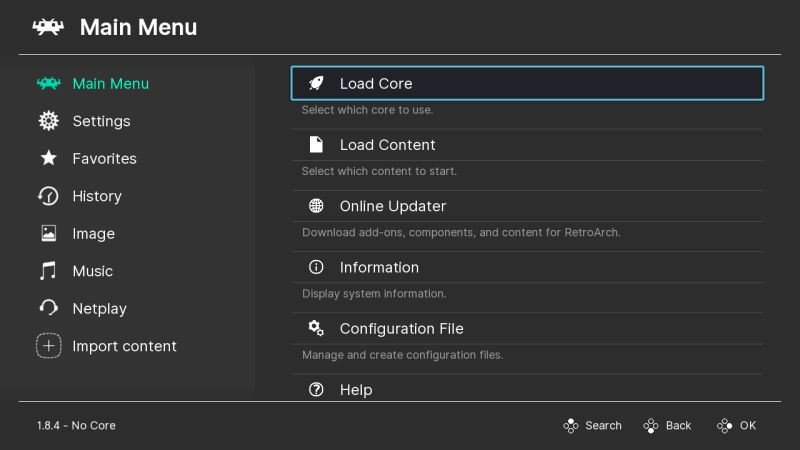
Task: Select the Main Menu invader icon in the sidebar
Action: click(x=48, y=83)
